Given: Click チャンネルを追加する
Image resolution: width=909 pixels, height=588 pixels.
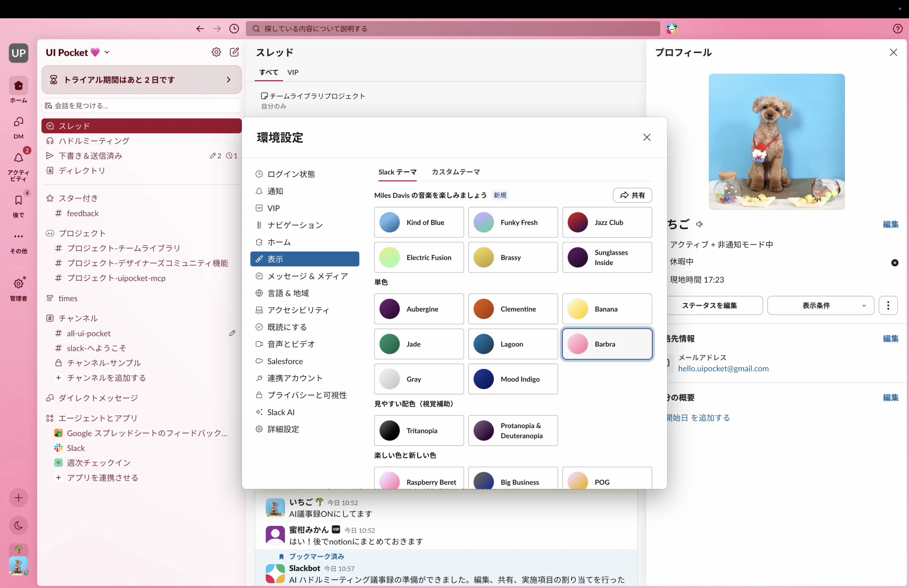Looking at the screenshot, I should tap(107, 378).
